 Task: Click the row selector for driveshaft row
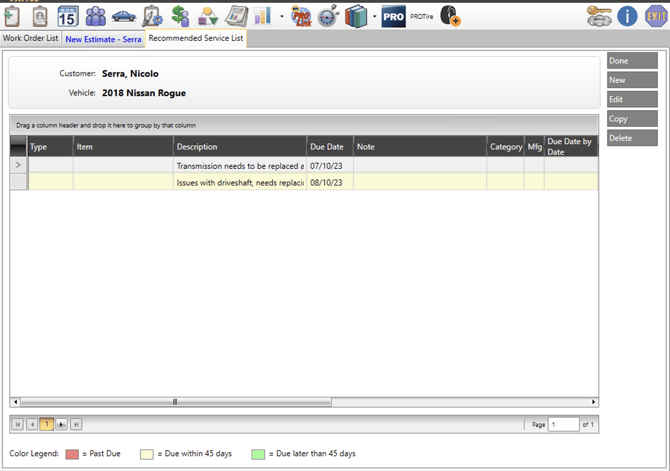click(18, 182)
